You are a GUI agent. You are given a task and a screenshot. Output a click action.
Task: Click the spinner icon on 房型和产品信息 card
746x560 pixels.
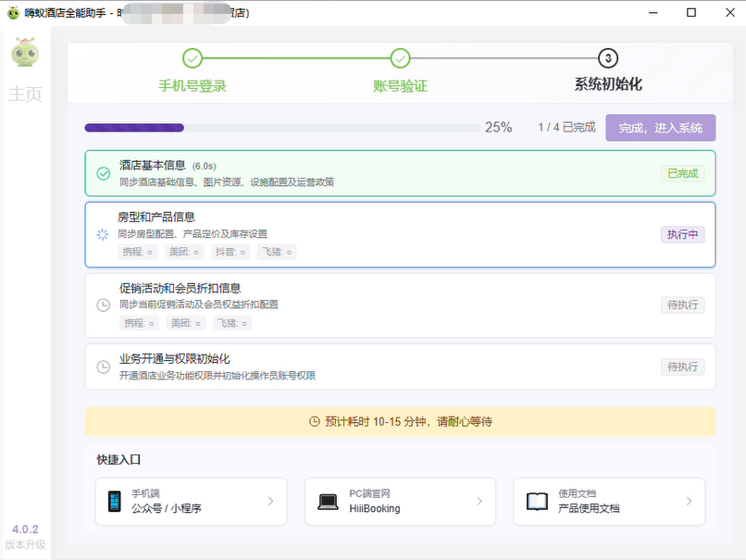click(x=102, y=235)
